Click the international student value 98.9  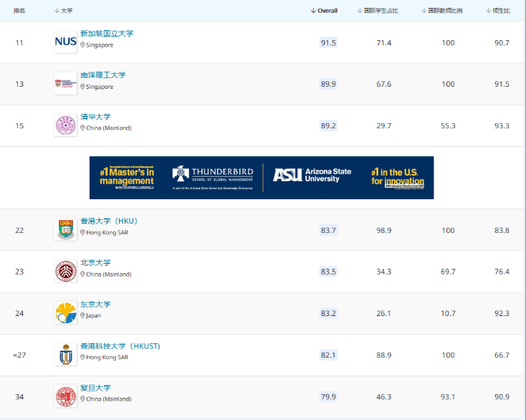click(x=384, y=231)
